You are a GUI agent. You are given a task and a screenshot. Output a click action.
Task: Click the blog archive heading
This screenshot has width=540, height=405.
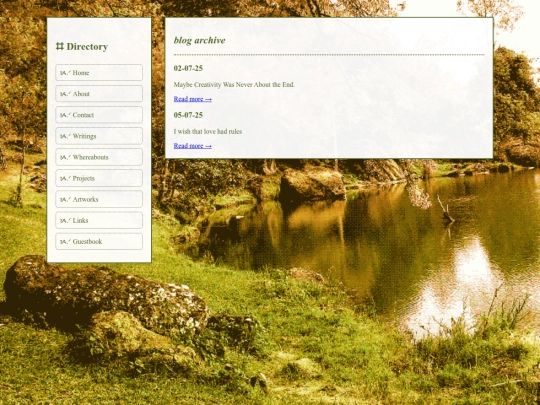[199, 40]
